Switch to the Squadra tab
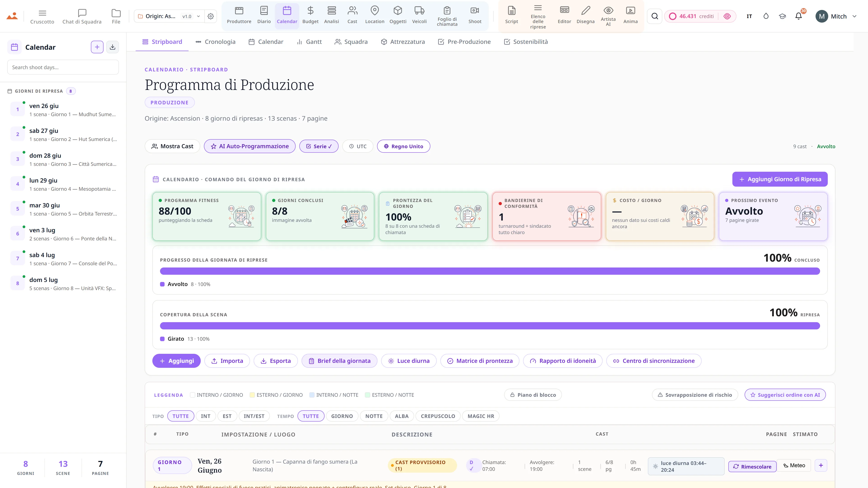868x488 pixels. tap(351, 42)
